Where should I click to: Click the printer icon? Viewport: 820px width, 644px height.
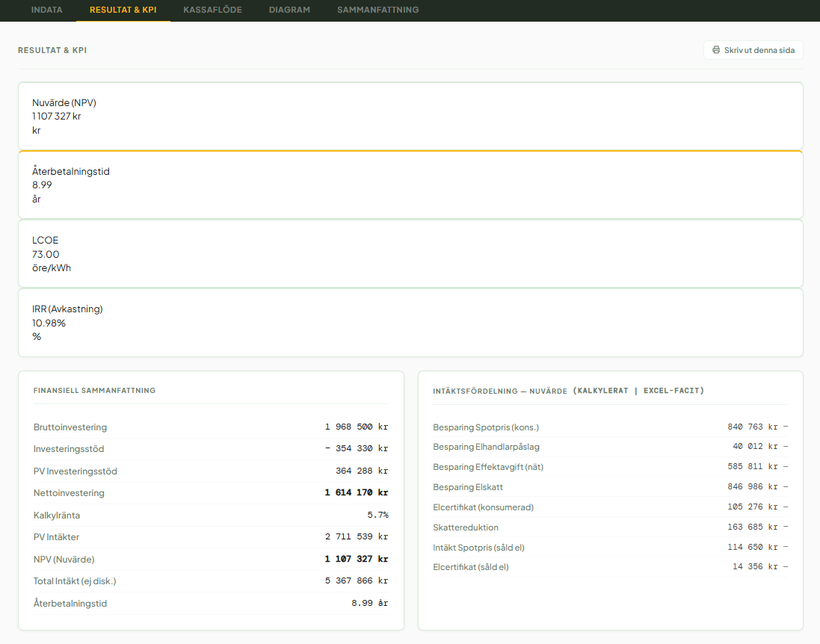(716, 50)
